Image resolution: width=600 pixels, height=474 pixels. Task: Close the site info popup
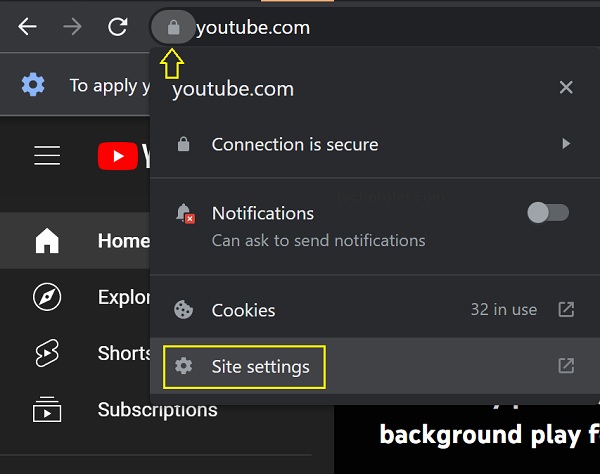566,88
